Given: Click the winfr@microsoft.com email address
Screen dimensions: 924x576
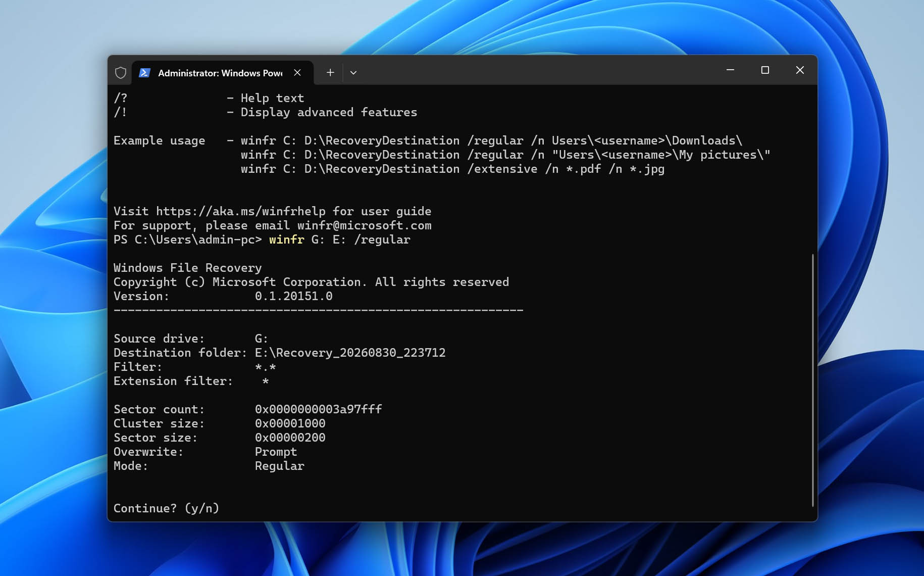Looking at the screenshot, I should [x=364, y=225].
